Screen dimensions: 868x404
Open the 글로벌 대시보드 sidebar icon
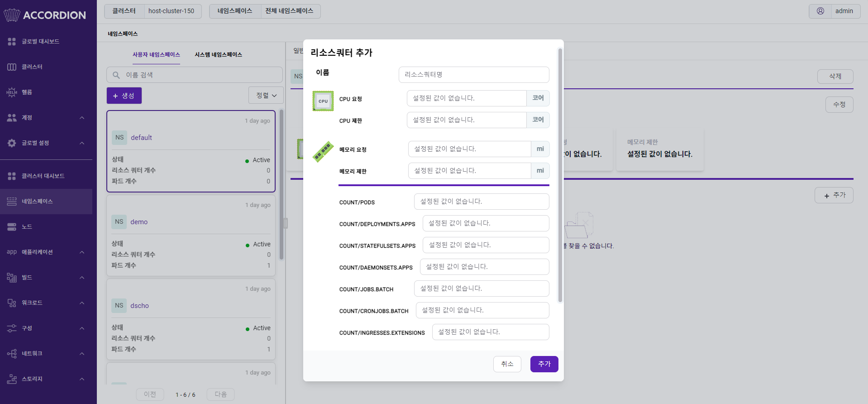[x=12, y=42]
